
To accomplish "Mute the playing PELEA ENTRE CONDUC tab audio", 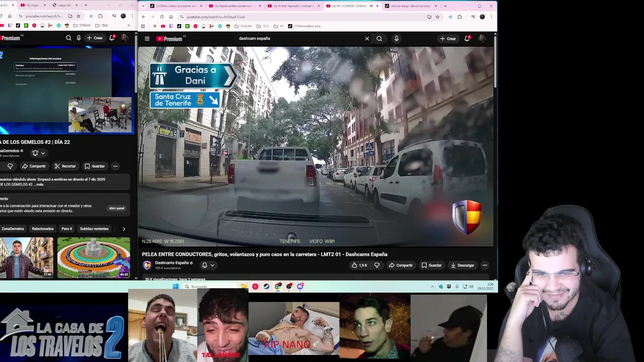I will point(371,6).
